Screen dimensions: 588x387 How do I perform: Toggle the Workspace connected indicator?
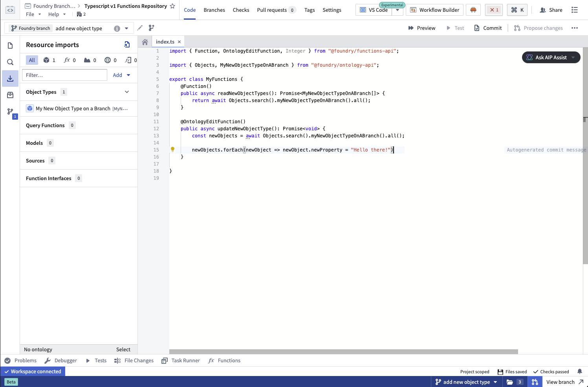click(x=33, y=371)
